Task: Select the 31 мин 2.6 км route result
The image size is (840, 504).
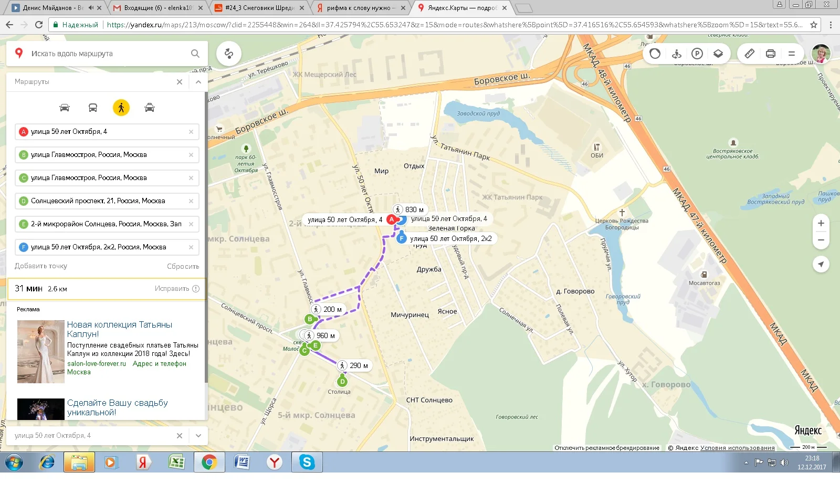Action: click(x=107, y=289)
